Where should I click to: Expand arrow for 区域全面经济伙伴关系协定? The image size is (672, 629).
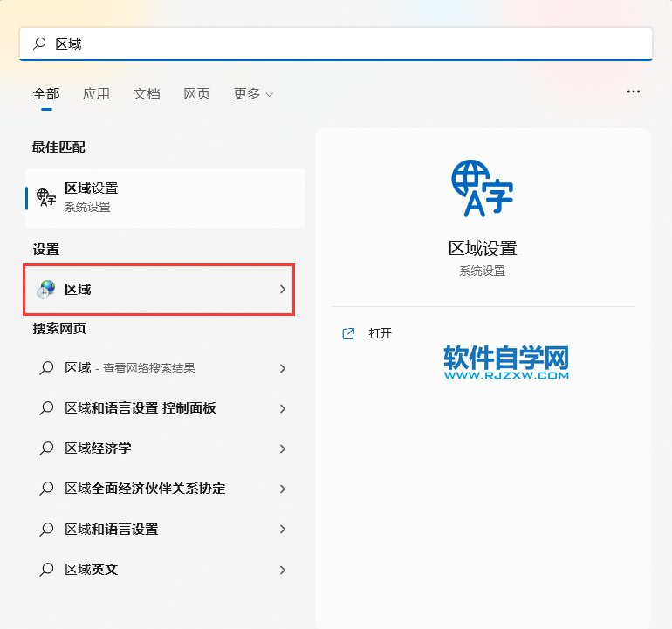(x=282, y=489)
